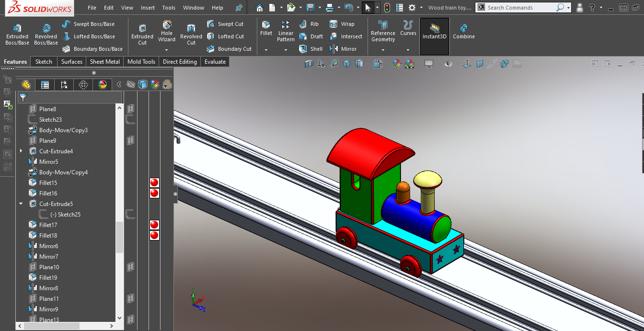Click the red appearance swatch for Fillet18
Image resolution: width=644 pixels, height=331 pixels.
[154, 235]
